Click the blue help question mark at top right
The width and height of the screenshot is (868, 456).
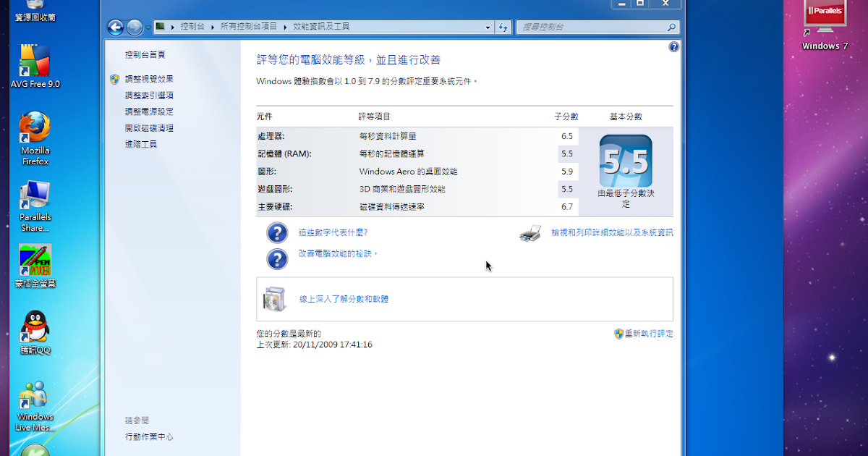tap(673, 47)
